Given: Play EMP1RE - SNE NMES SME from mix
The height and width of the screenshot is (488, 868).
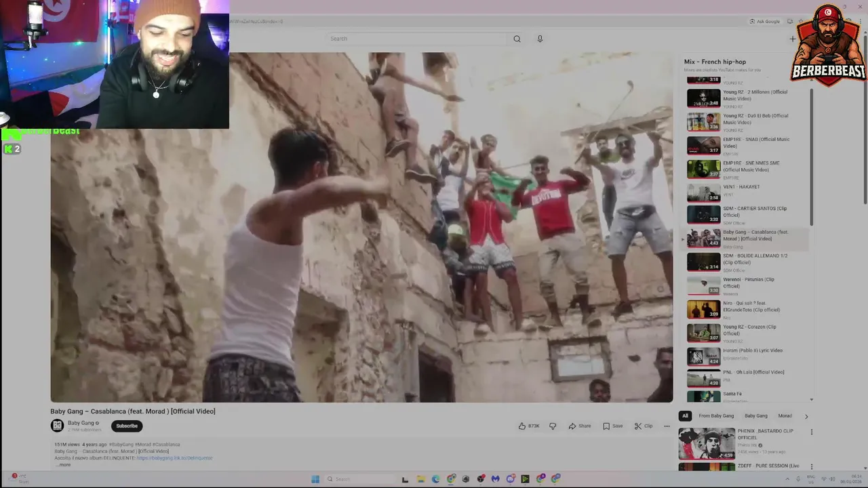Looking at the screenshot, I should coord(746,169).
